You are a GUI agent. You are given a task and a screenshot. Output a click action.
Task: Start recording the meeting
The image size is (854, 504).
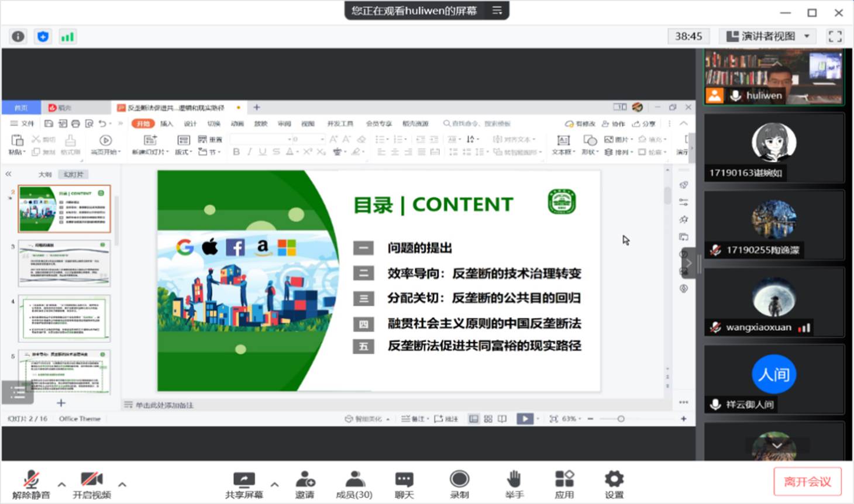pos(459,484)
